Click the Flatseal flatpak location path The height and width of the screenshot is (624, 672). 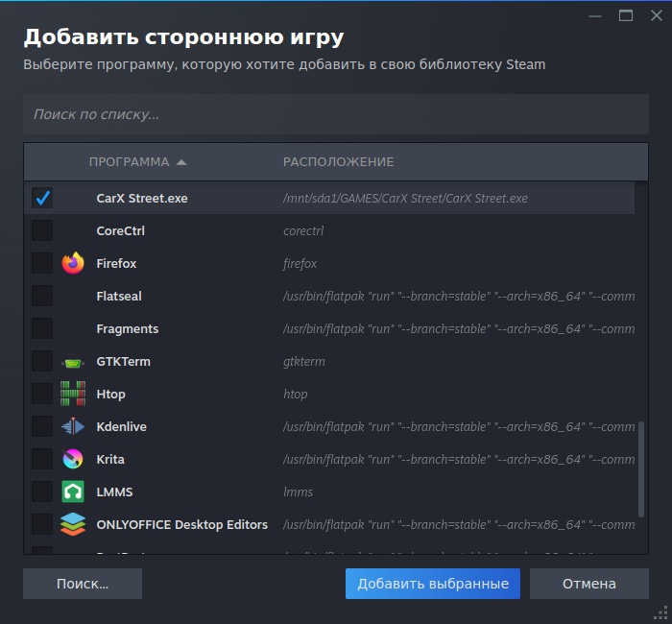point(459,296)
